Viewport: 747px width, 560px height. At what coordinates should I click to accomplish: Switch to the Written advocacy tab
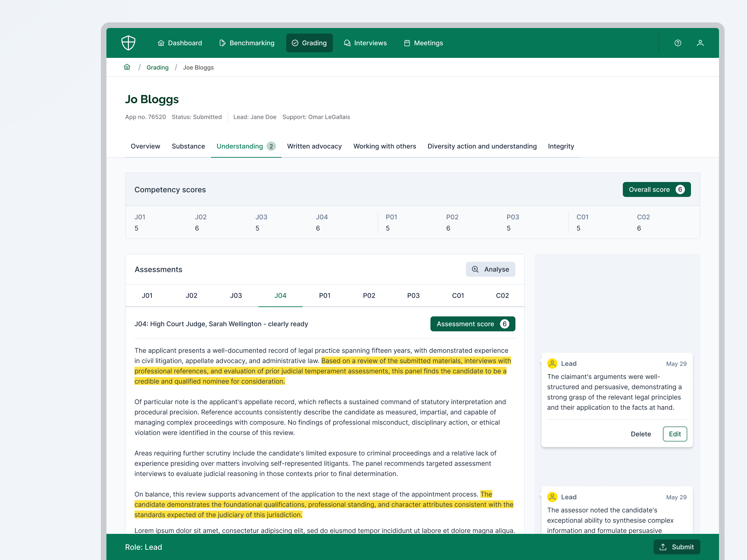point(314,146)
